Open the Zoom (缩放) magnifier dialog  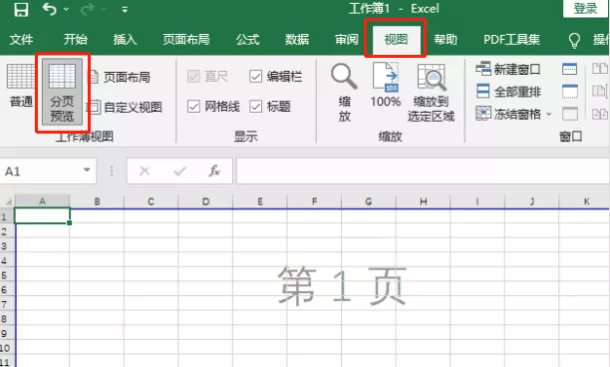(x=344, y=92)
